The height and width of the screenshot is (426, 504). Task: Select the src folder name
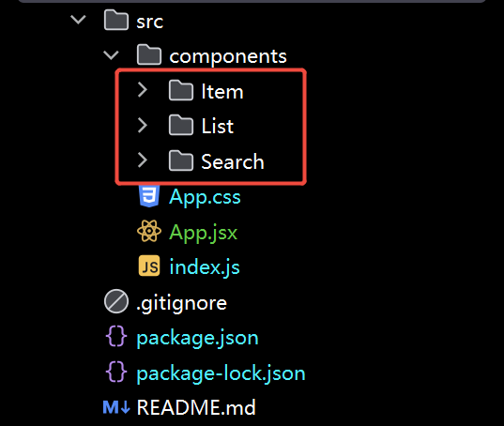[x=150, y=22]
